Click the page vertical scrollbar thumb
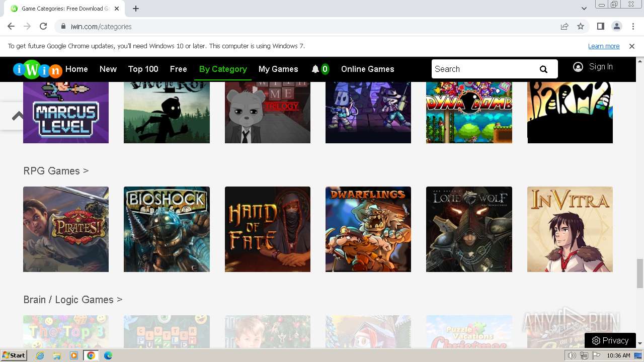644x362 pixels. click(640, 274)
